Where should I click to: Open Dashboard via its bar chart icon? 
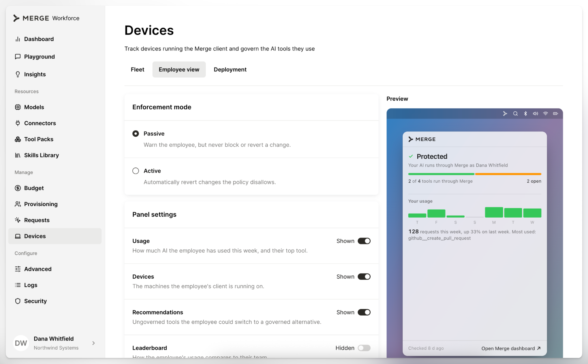click(x=18, y=39)
